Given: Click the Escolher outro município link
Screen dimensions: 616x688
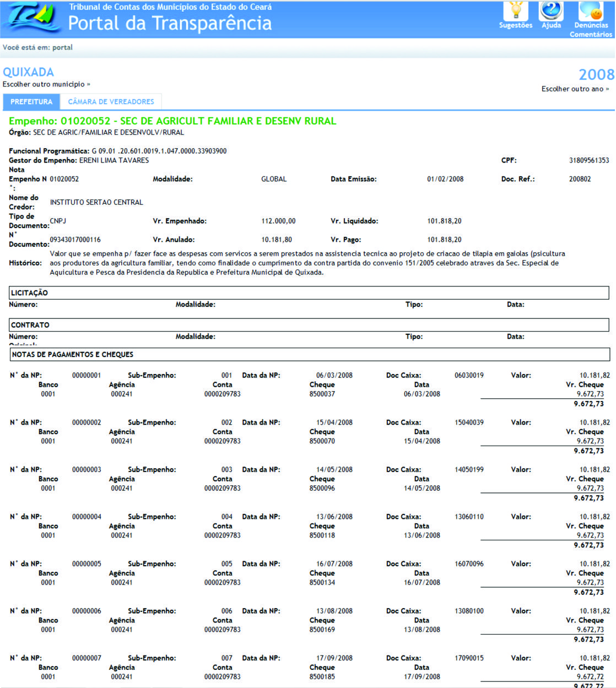Looking at the screenshot, I should tap(46, 84).
